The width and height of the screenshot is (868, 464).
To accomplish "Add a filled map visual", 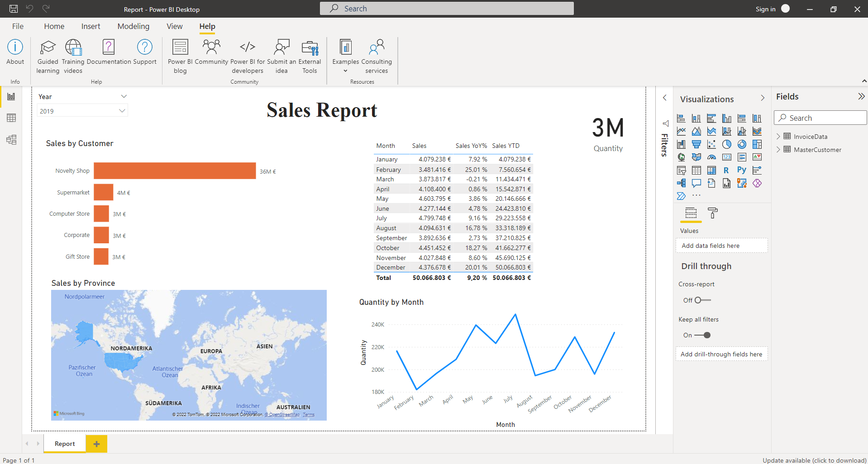I will tap(696, 157).
